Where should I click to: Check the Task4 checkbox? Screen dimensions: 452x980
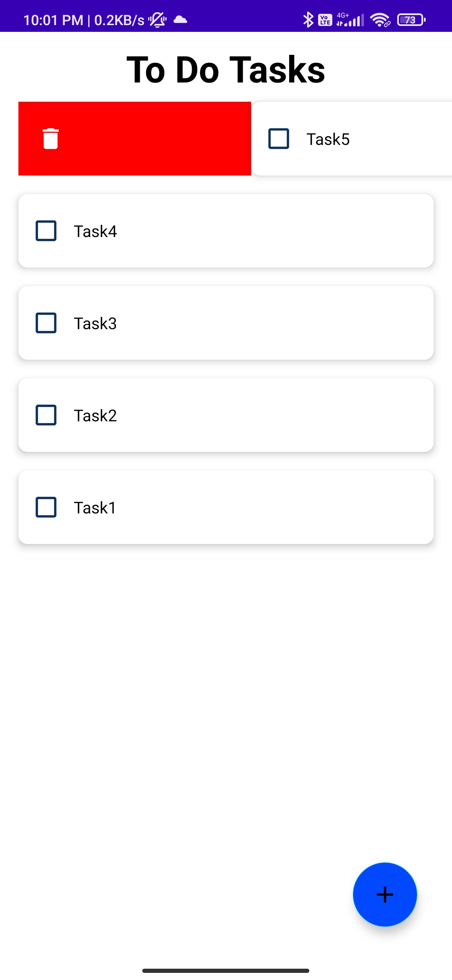coord(46,231)
